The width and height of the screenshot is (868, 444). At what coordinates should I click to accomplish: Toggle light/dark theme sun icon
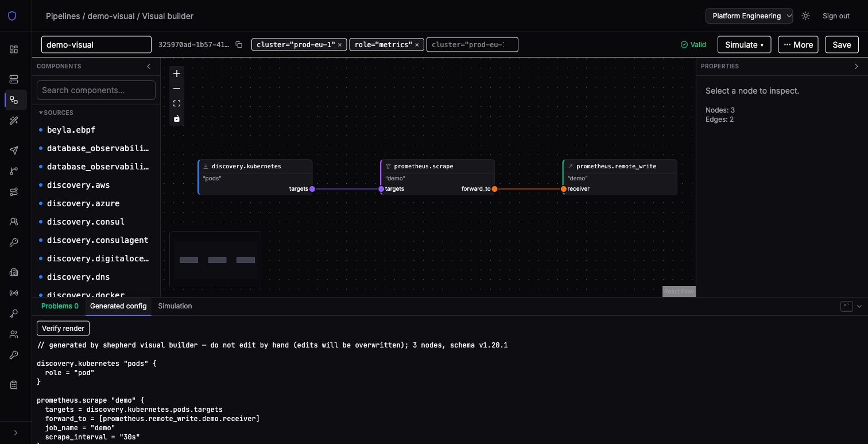805,16
